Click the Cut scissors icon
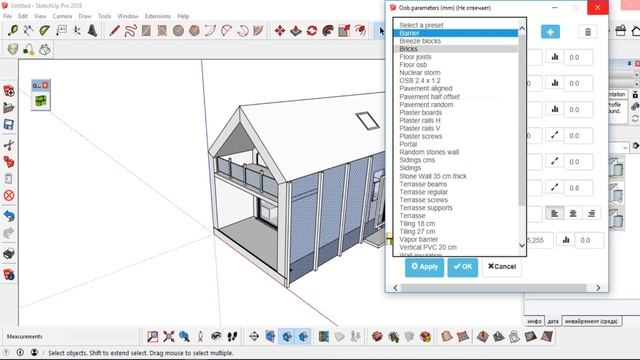 [9, 145]
